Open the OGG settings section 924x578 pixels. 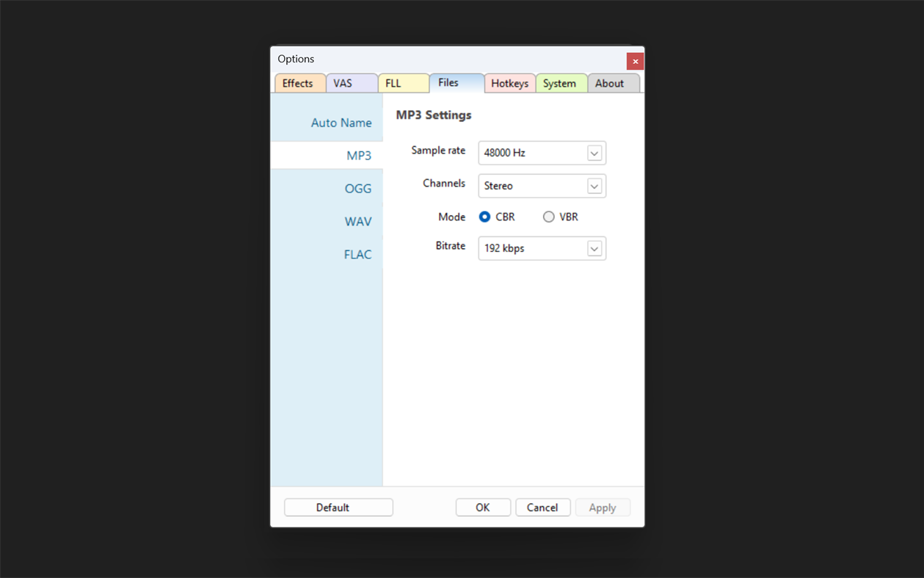pyautogui.click(x=358, y=188)
